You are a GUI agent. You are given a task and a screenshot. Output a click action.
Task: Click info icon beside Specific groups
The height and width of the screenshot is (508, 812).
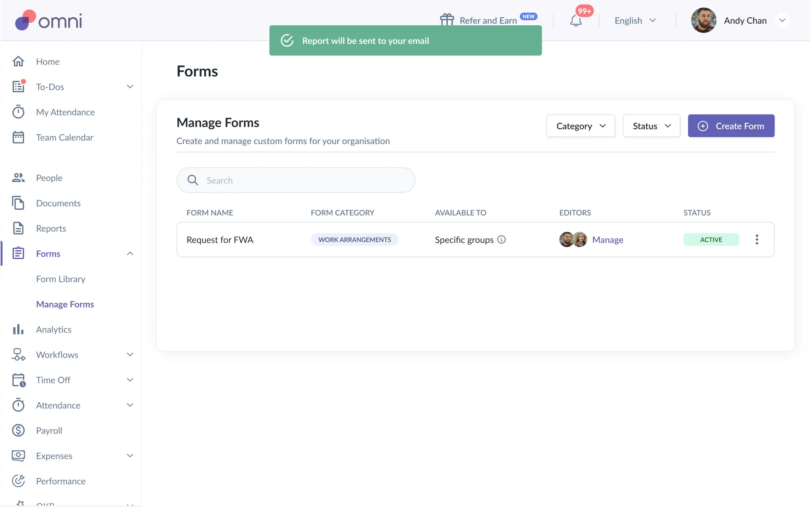pos(501,240)
